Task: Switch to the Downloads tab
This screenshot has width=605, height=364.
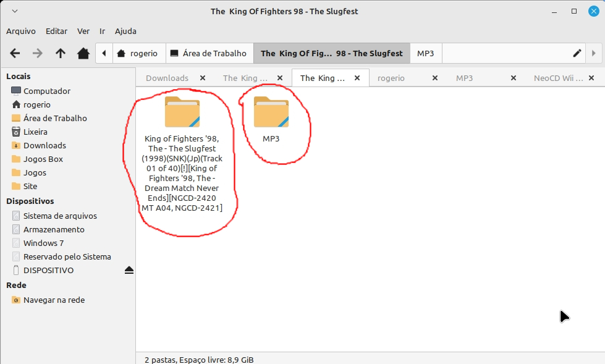Action: 167,78
